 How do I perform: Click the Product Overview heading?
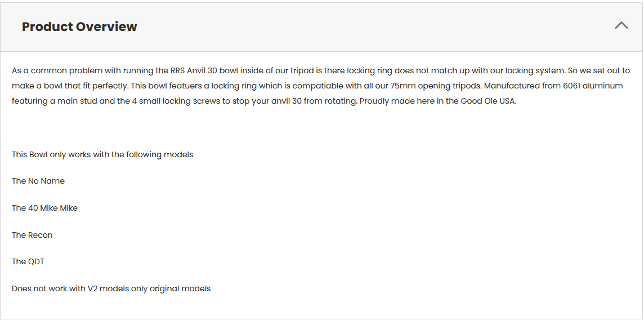click(x=79, y=26)
